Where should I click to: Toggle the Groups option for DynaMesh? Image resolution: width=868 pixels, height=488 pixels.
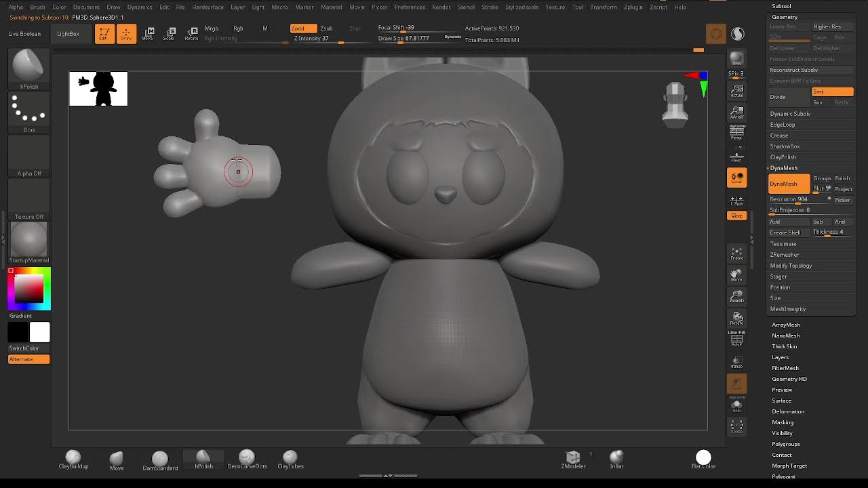pos(822,178)
